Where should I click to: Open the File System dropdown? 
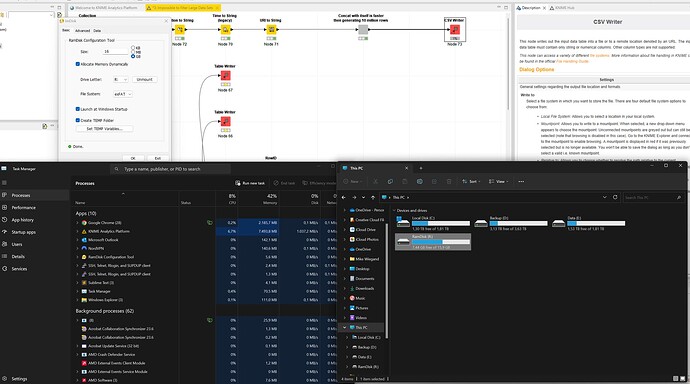click(x=123, y=94)
